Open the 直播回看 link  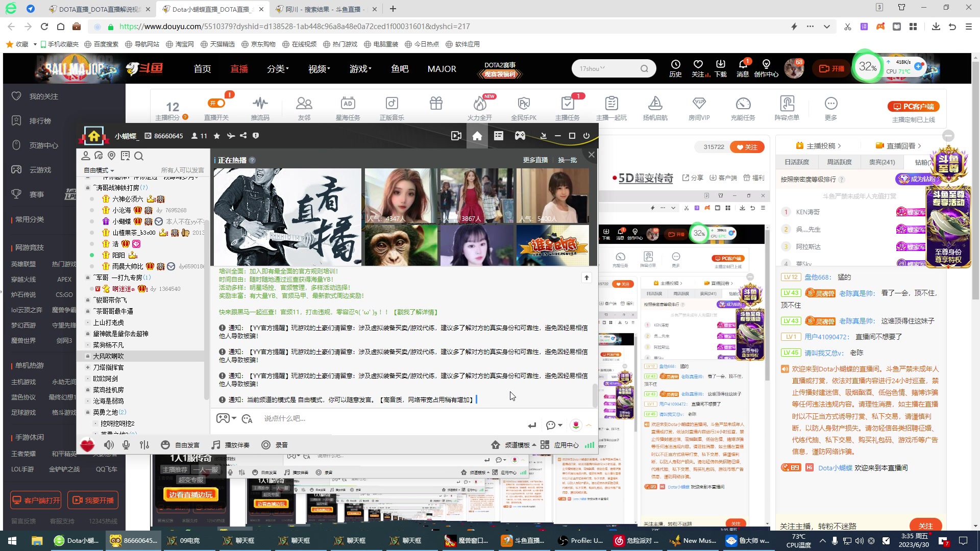(898, 145)
